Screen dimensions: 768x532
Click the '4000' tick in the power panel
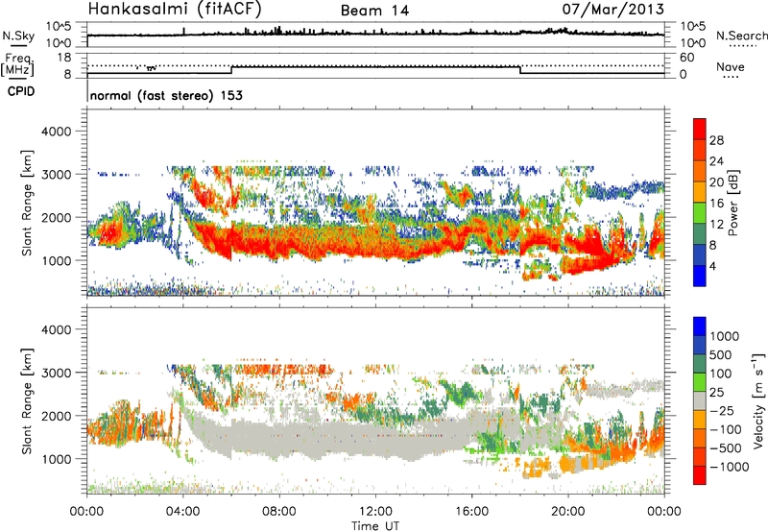click(56, 132)
